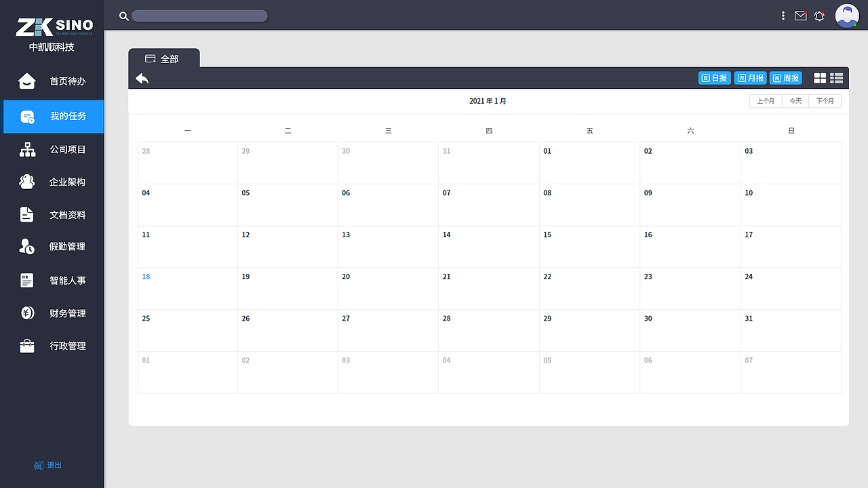
Task: Select greyed day 28 of previous month
Action: tap(188, 163)
